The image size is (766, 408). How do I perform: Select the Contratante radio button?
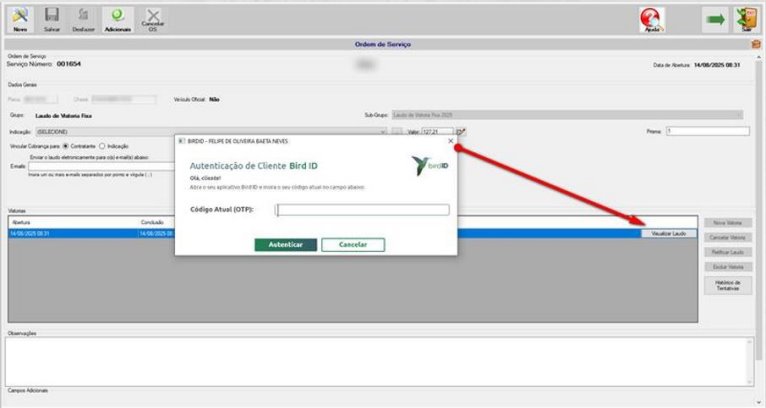pyautogui.click(x=65, y=146)
